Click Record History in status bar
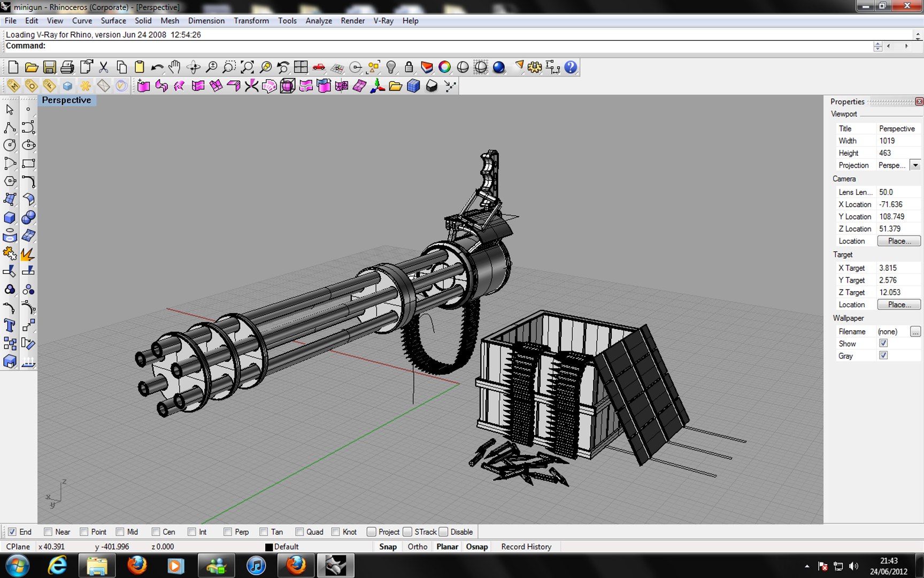924x578 pixels. point(526,546)
